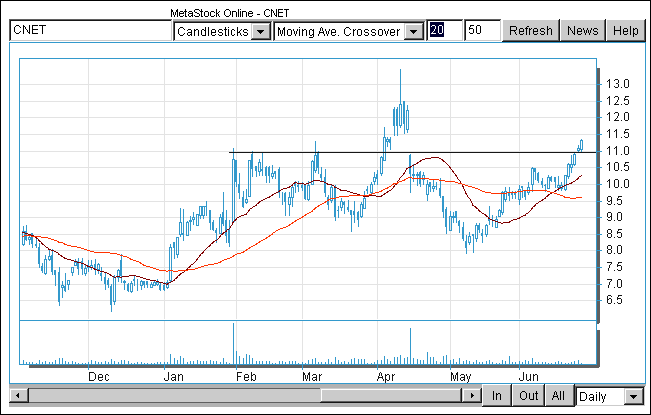Image resolution: width=651 pixels, height=415 pixels.
Task: Click the left scroll arrow of the chart scrollbar
Action: coord(18,395)
